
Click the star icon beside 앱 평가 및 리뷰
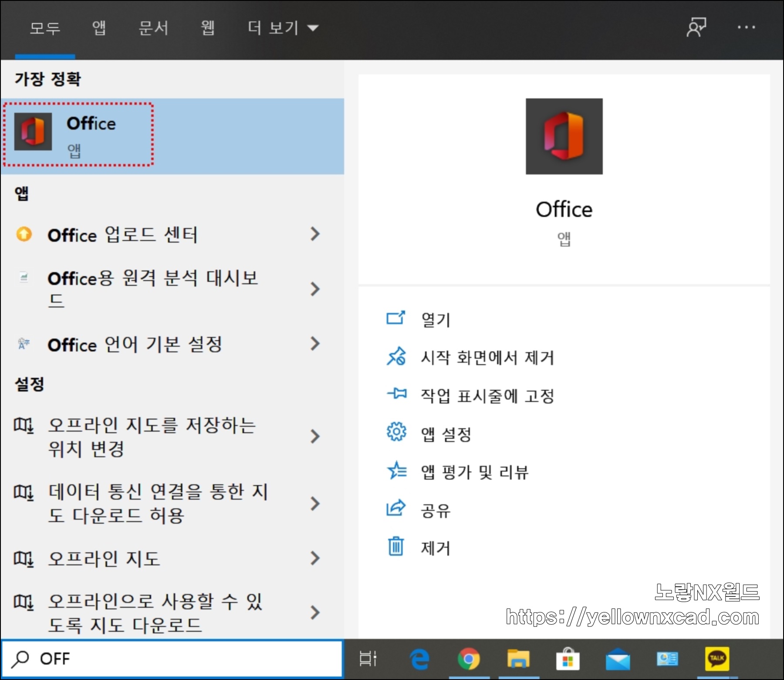pos(396,470)
